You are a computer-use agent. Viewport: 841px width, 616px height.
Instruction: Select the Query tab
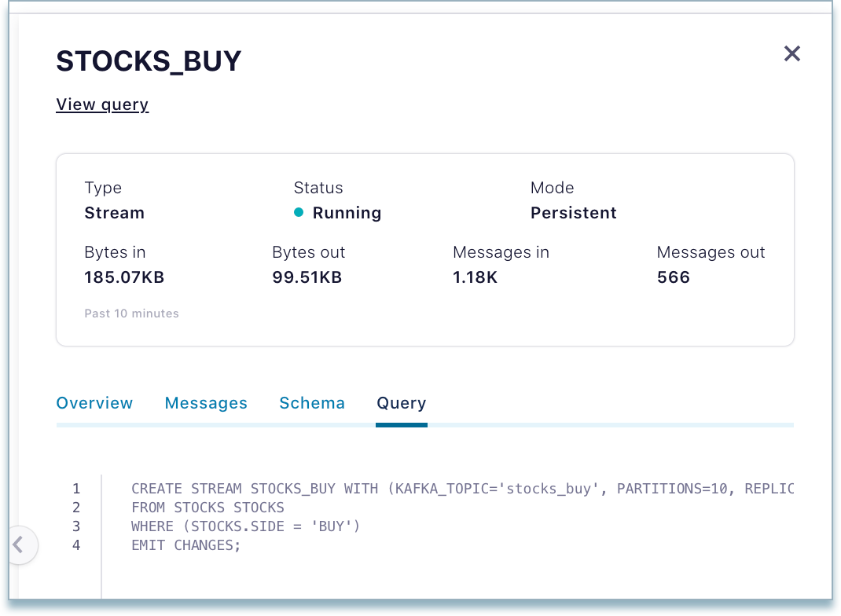coord(401,403)
